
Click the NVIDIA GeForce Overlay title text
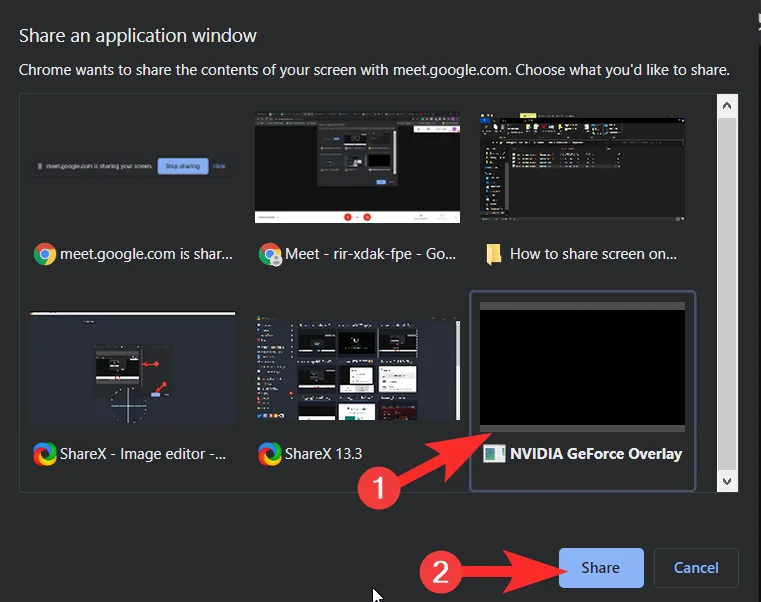596,454
